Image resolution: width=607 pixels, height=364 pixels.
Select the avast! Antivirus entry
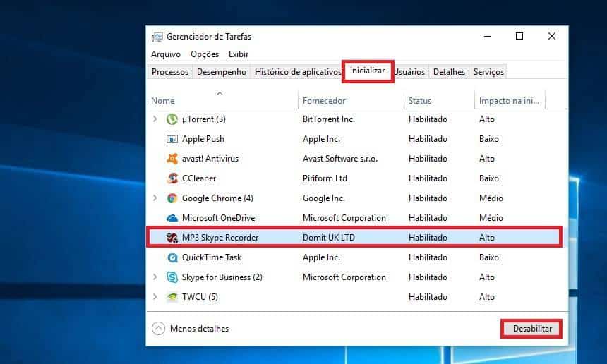(x=210, y=159)
